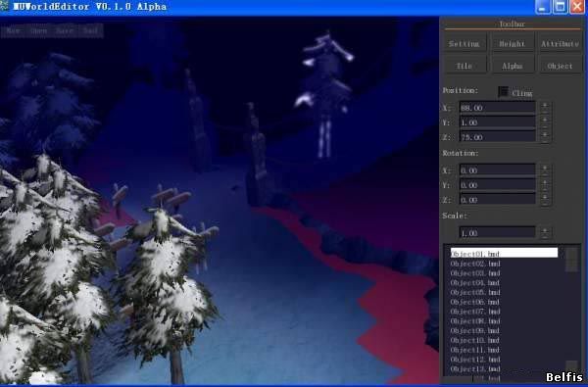588x387 pixels.
Task: Click the Position X input field
Action: tap(497, 108)
